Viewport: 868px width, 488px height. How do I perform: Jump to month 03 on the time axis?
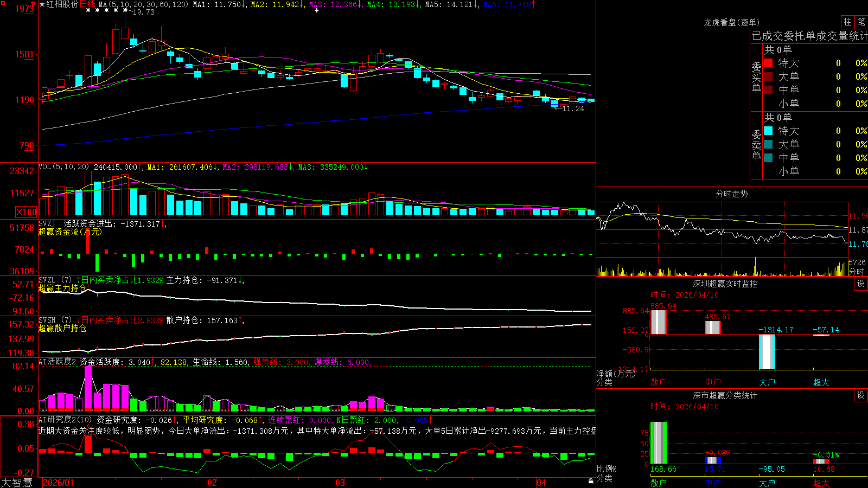pyautogui.click(x=340, y=483)
